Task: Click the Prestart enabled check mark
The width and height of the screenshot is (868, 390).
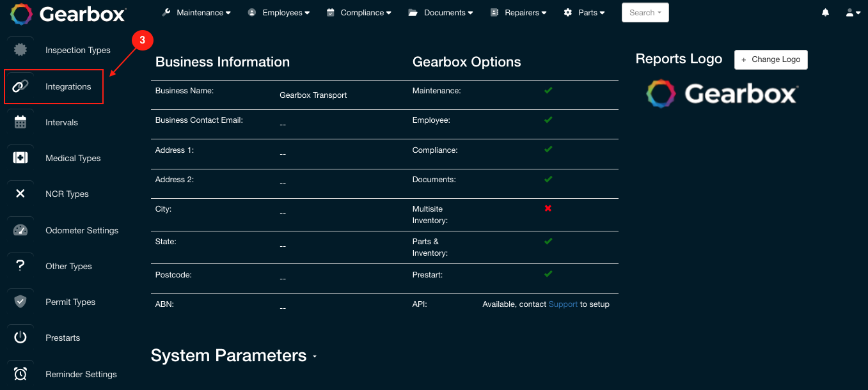Action: (548, 274)
